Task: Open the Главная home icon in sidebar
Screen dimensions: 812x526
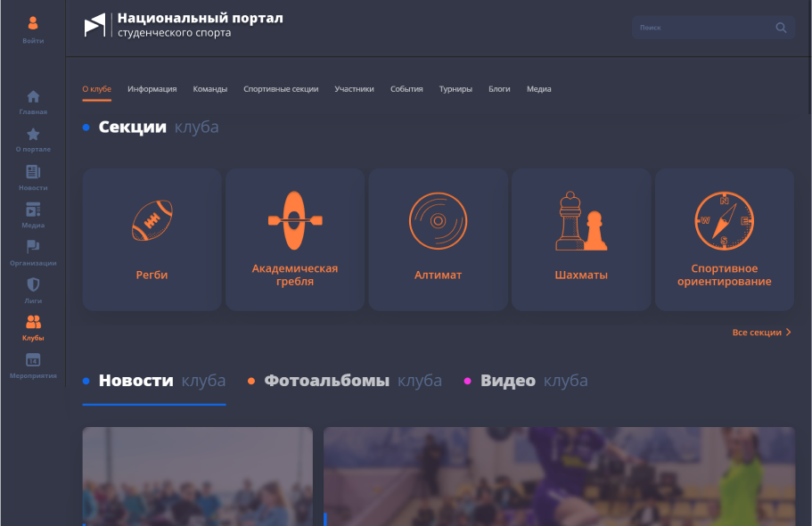Action: coord(33,97)
